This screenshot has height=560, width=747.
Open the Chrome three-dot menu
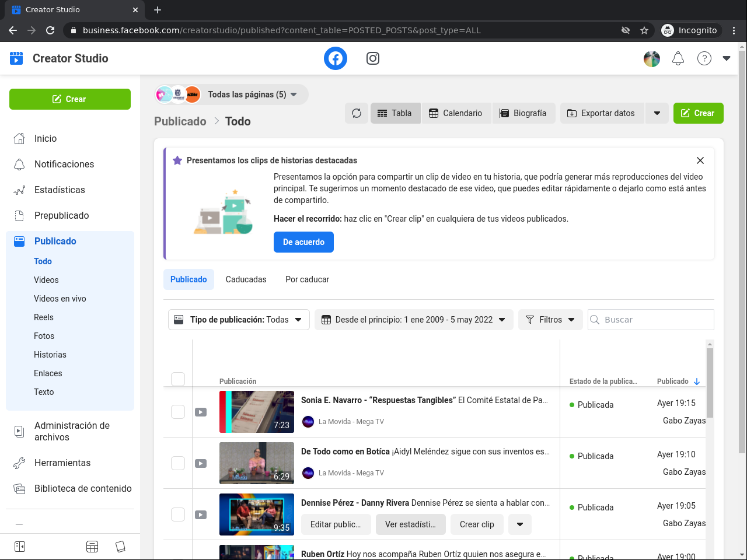[x=734, y=30]
